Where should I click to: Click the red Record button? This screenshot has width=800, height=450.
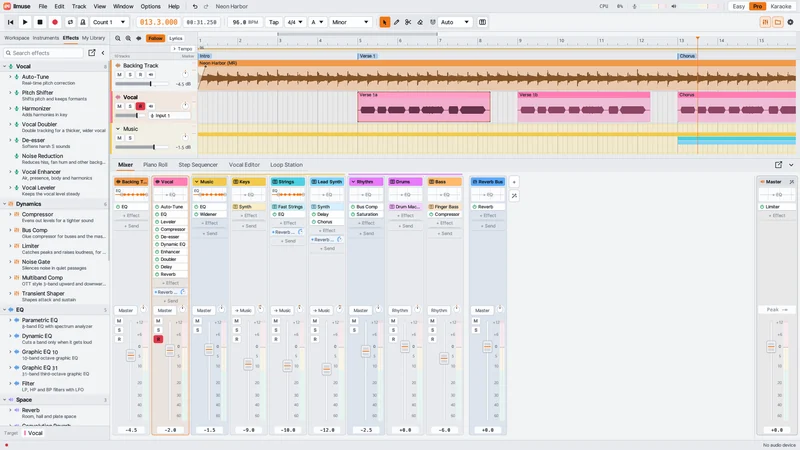(55, 22)
